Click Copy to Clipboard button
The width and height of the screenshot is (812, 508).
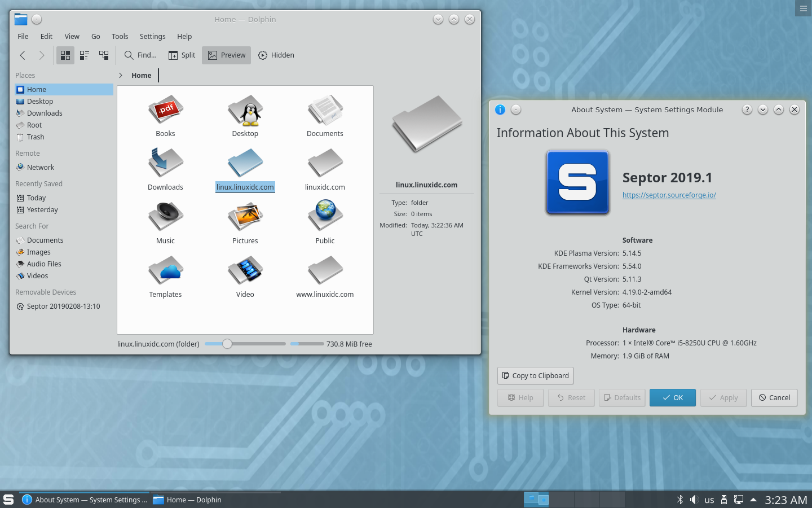535,376
